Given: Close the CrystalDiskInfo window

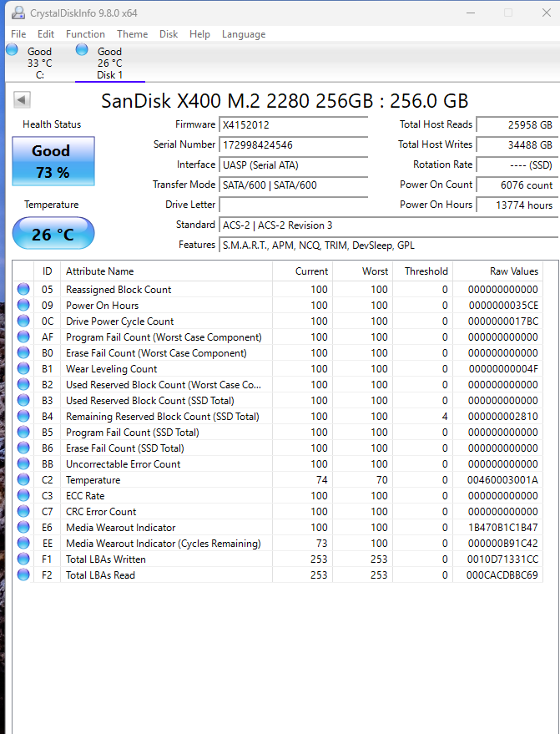Looking at the screenshot, I should pyautogui.click(x=546, y=13).
